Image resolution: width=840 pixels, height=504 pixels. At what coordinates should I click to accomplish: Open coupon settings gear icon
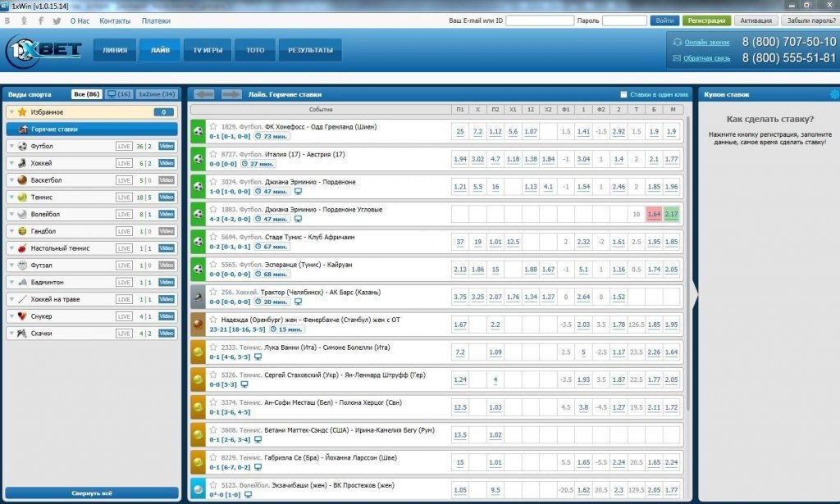(x=834, y=94)
